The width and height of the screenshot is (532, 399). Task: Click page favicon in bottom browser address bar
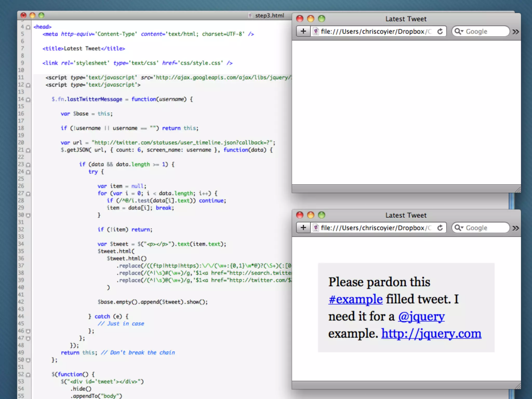tap(316, 228)
